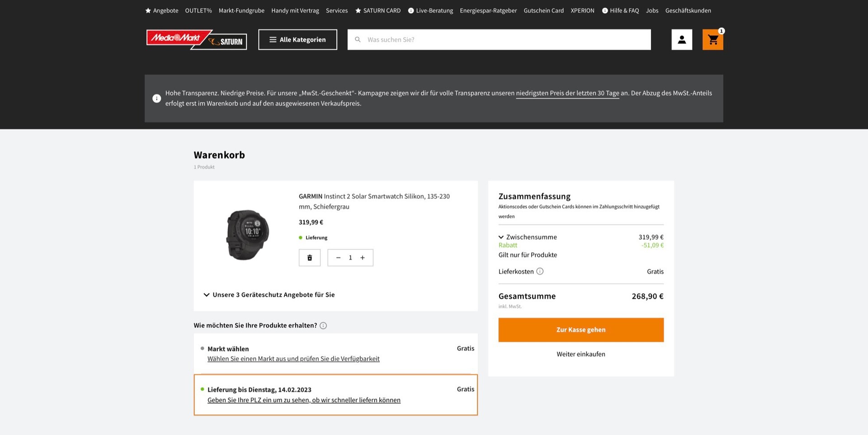The image size is (868, 435).
Task: Increase quantity with the plus icon
Action: coord(363,258)
